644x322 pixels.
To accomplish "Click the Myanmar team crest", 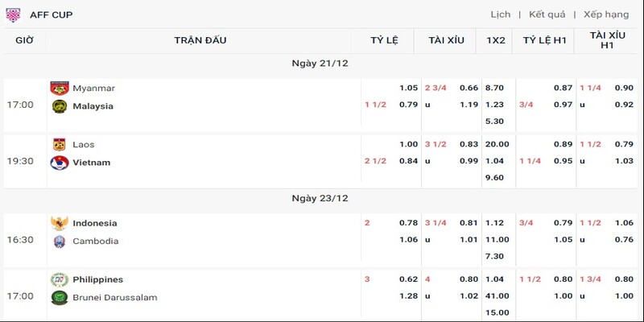I will 60,88.
